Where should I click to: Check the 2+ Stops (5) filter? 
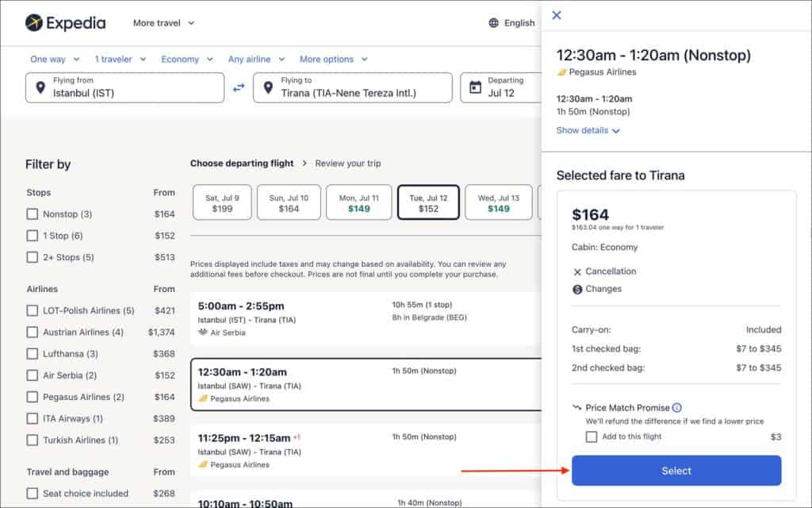click(x=32, y=257)
